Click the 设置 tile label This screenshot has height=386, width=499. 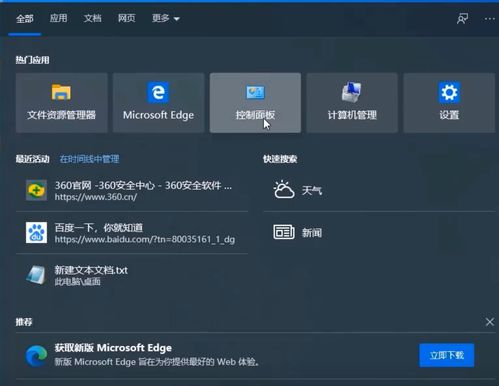[449, 115]
